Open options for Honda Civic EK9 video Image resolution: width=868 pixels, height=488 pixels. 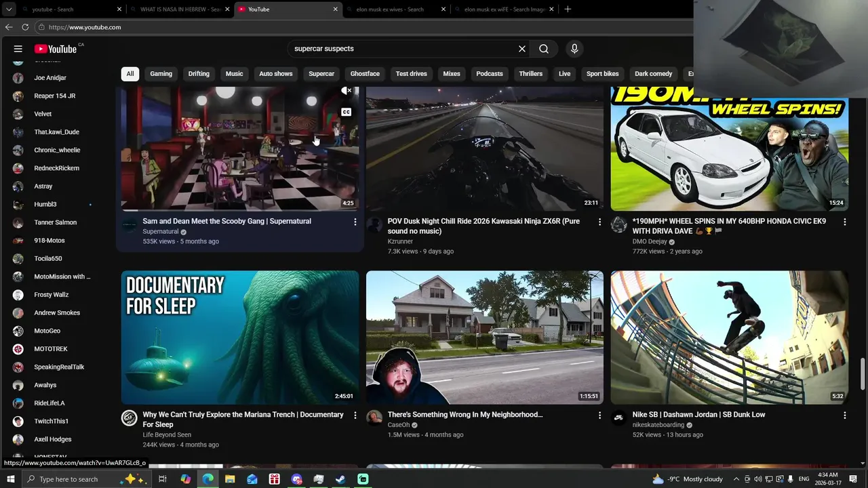tap(844, 222)
